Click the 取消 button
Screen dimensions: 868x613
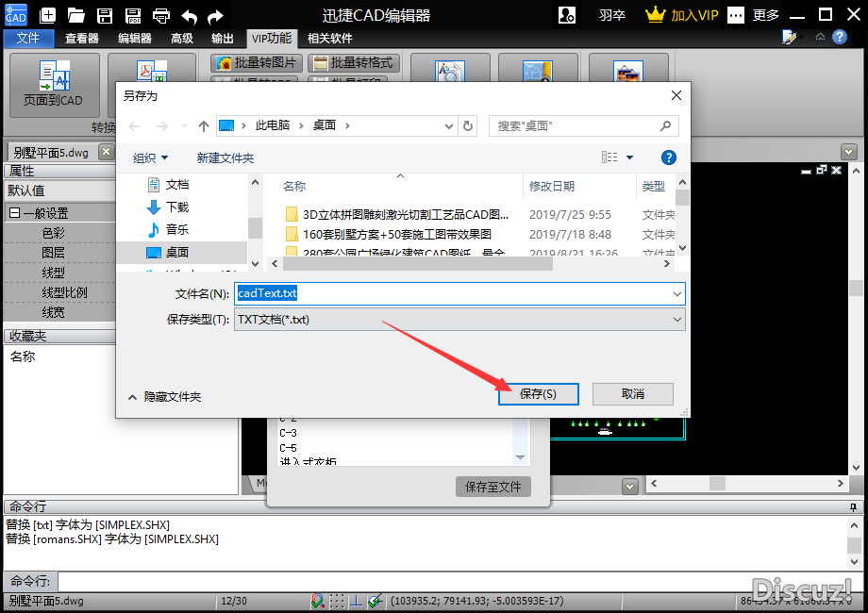tap(632, 393)
